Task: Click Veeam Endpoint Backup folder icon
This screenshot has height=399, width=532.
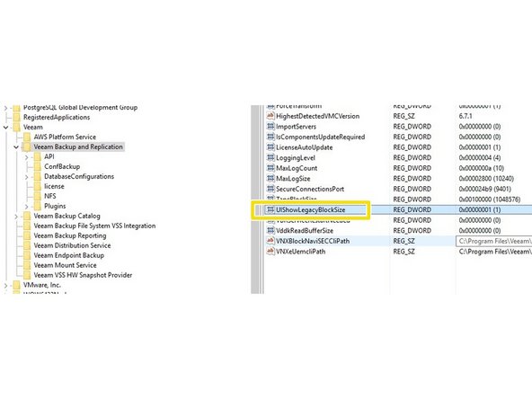Action: (x=27, y=255)
